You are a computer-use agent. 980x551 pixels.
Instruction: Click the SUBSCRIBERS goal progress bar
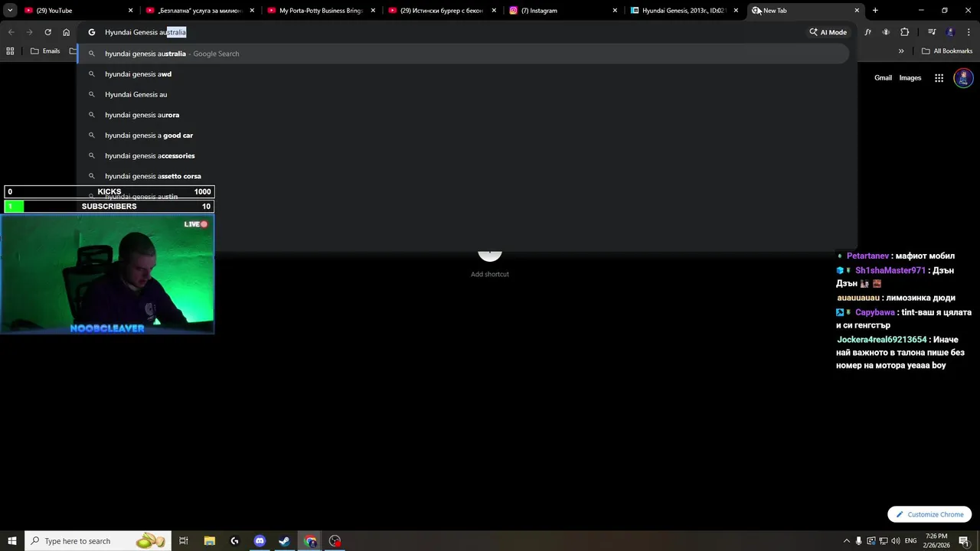(109, 207)
